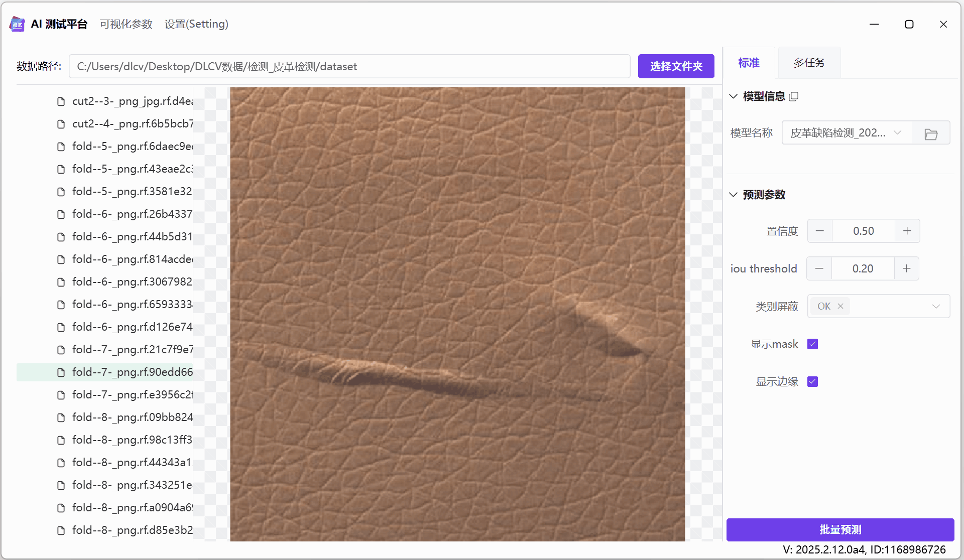Minimize the application window
The height and width of the screenshot is (560, 964).
(x=874, y=24)
